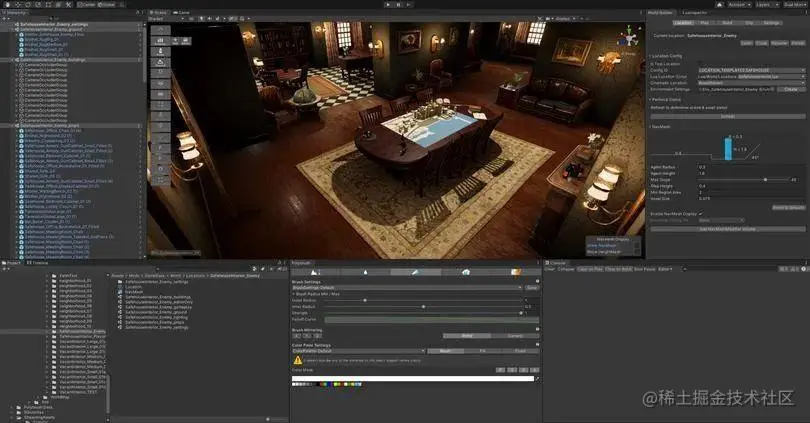
Task: Open the cloud services icon
Action: (x=720, y=4)
